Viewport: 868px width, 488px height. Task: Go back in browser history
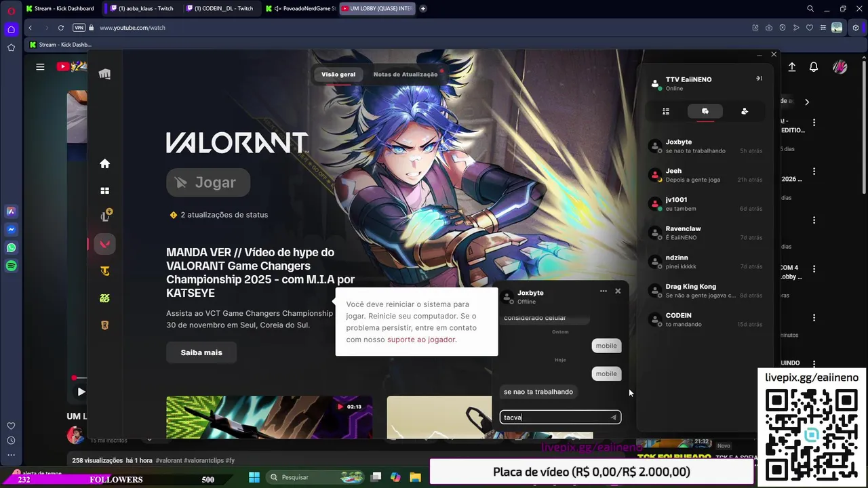(30, 28)
